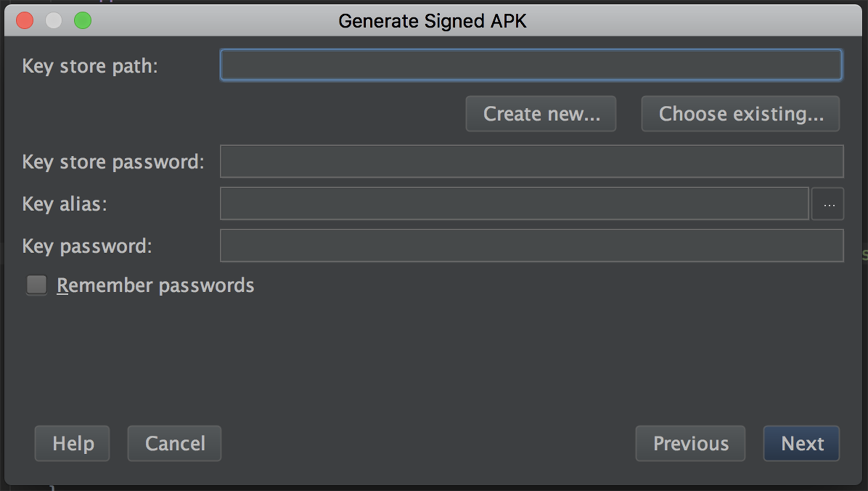Click the green zoom window button
The height and width of the screenshot is (491, 868).
coord(83,21)
